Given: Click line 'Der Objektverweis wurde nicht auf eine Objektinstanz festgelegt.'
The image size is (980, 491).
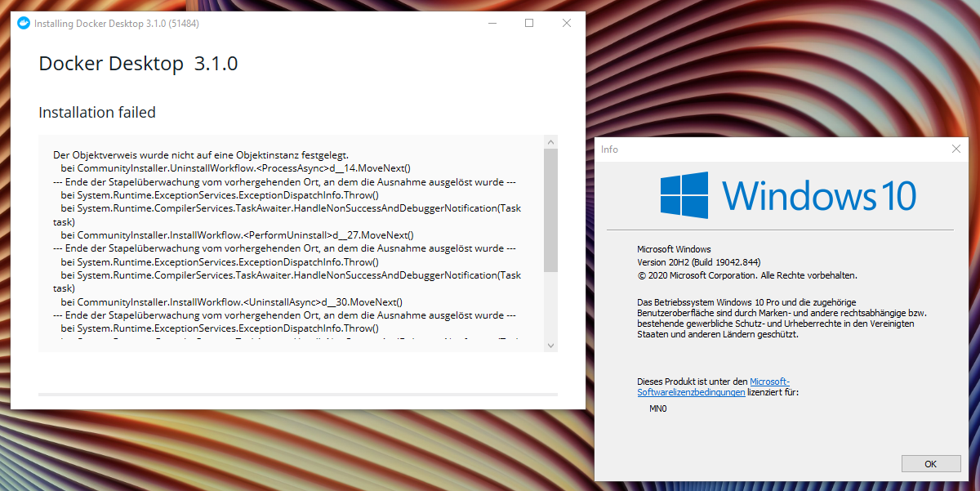Looking at the screenshot, I should coord(201,154).
